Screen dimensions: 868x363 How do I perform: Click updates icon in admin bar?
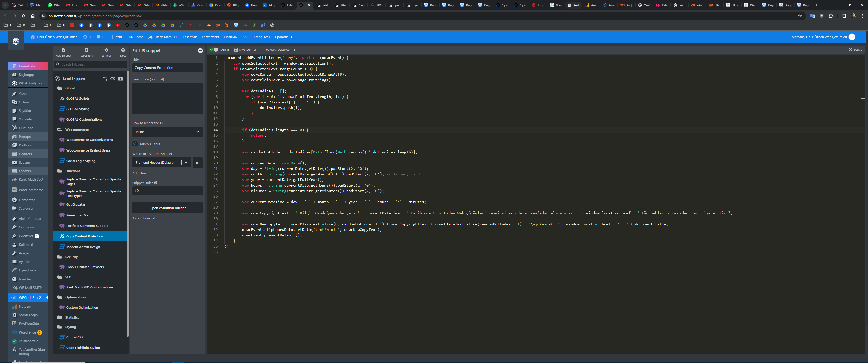coord(87,37)
